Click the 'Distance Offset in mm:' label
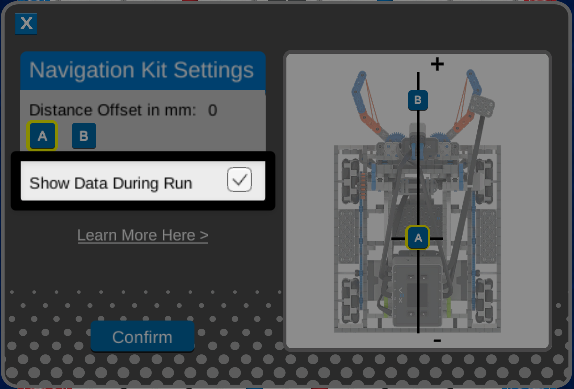574x389 pixels. 113,110
